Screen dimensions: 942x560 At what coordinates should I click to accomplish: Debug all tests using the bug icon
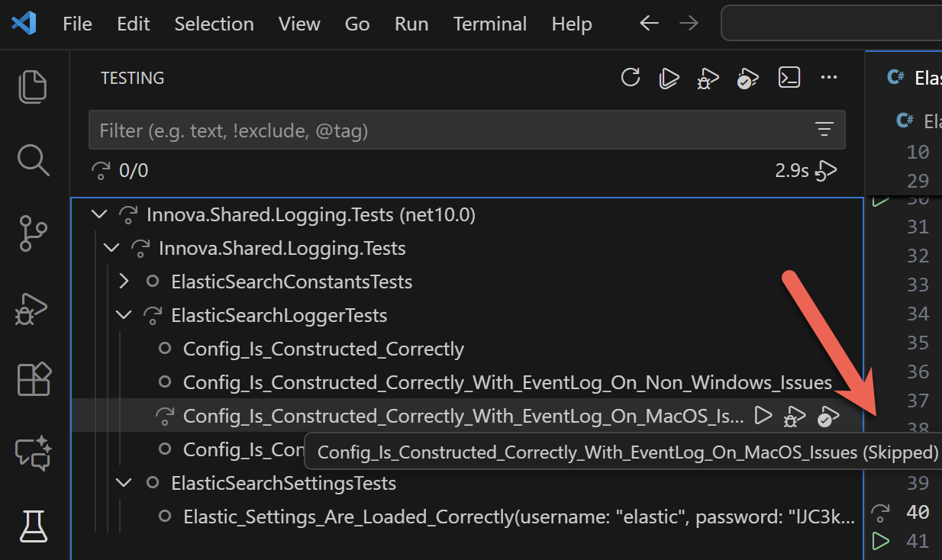708,77
